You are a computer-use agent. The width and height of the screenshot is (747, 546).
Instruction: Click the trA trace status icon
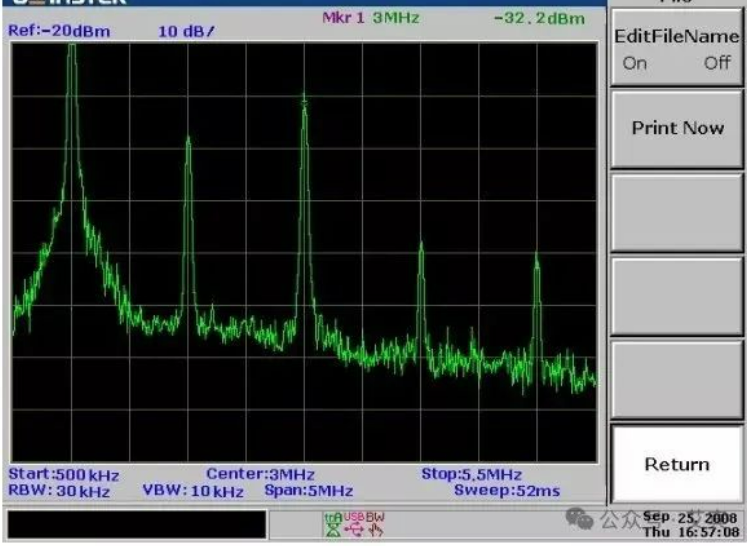coord(332,523)
